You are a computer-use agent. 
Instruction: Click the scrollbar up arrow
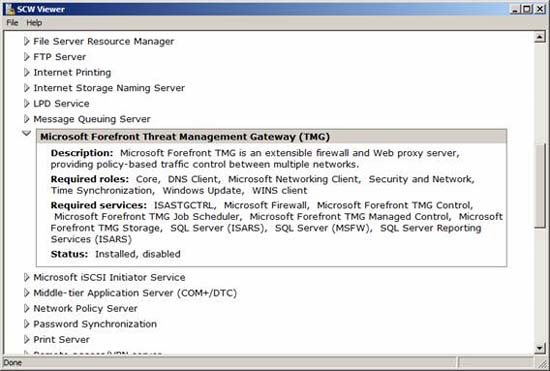(540, 37)
